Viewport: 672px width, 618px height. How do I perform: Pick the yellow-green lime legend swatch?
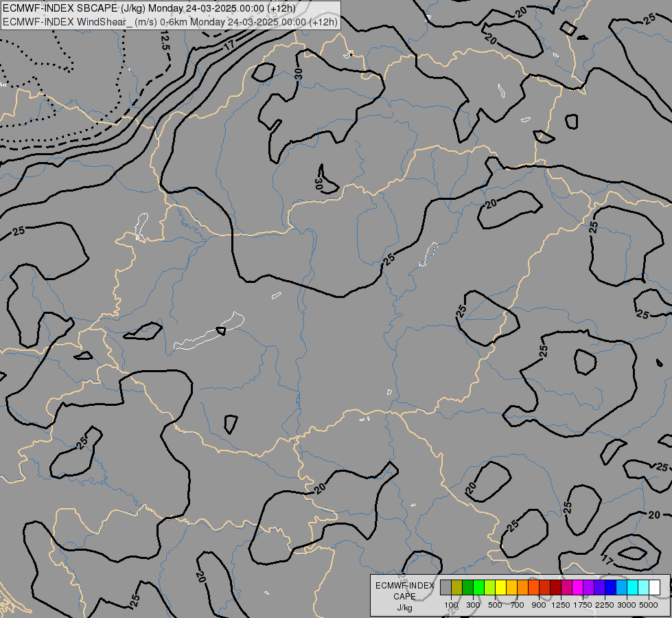489,587
